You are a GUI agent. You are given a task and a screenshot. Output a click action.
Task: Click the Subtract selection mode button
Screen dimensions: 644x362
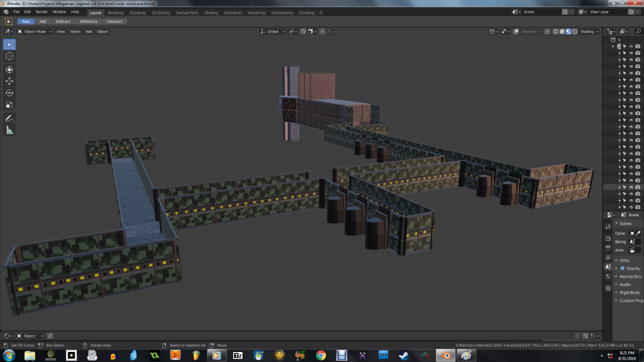click(x=63, y=21)
